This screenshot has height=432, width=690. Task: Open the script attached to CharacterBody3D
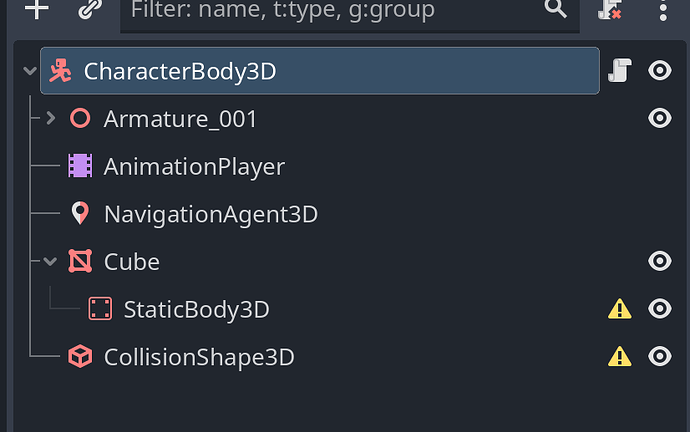click(620, 70)
